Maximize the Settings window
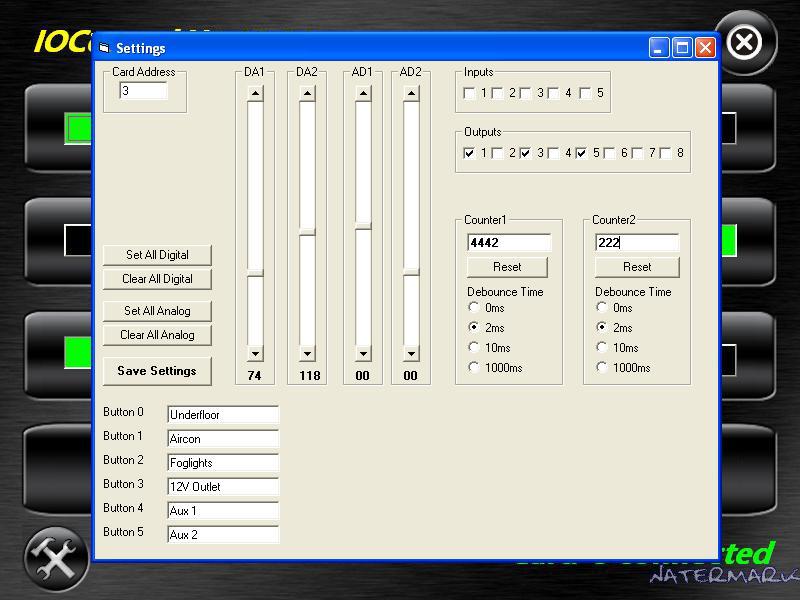 point(682,47)
